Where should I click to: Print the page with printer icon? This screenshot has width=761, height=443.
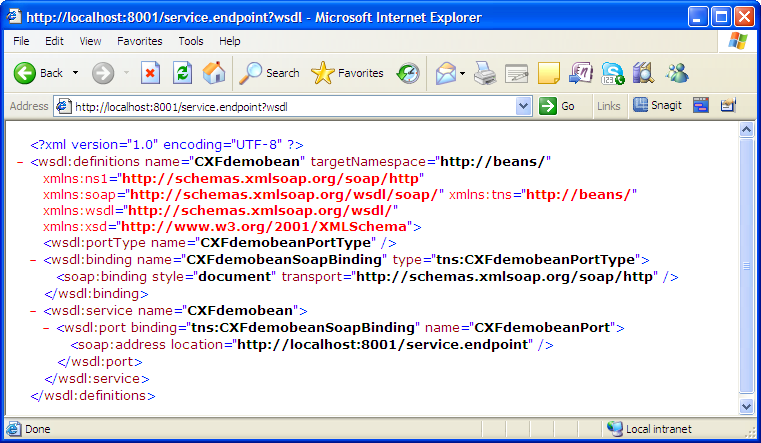(x=484, y=73)
